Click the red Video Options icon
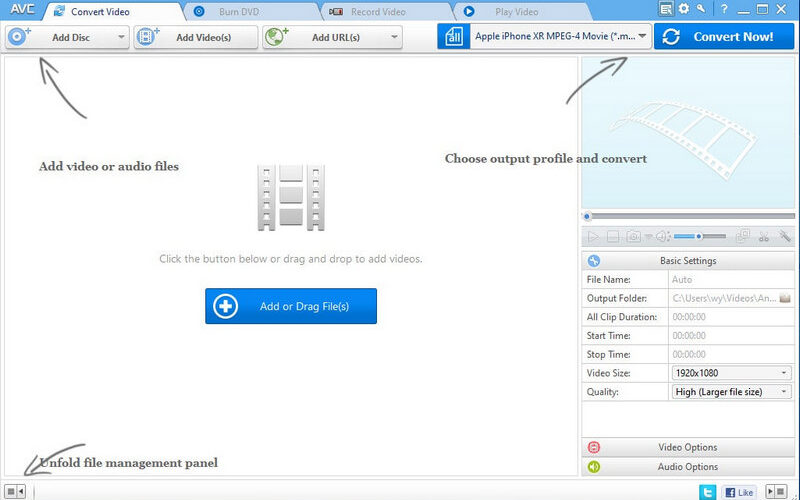The height and width of the screenshot is (500, 800). pos(594,447)
